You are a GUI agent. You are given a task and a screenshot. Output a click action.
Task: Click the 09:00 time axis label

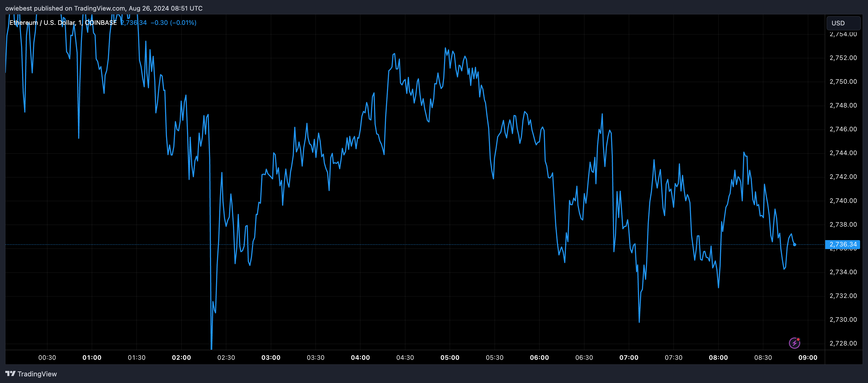coord(808,357)
